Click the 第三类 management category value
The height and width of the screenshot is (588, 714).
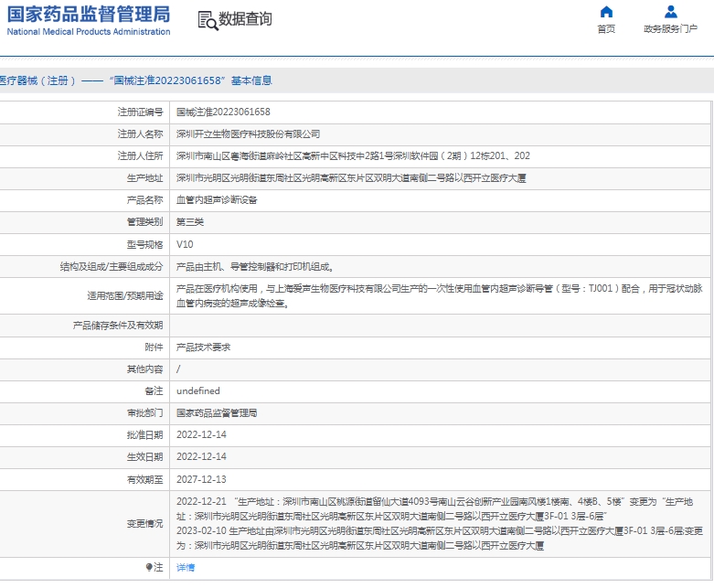190,222
